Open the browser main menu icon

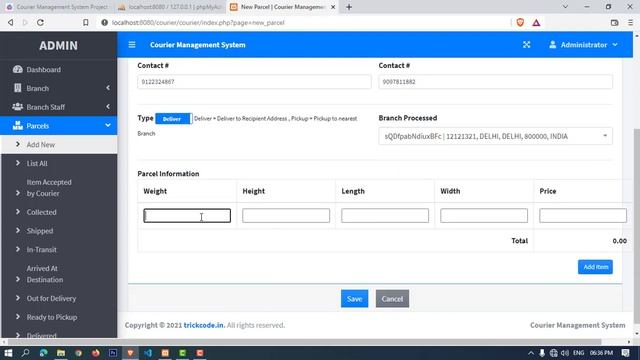coord(631,23)
